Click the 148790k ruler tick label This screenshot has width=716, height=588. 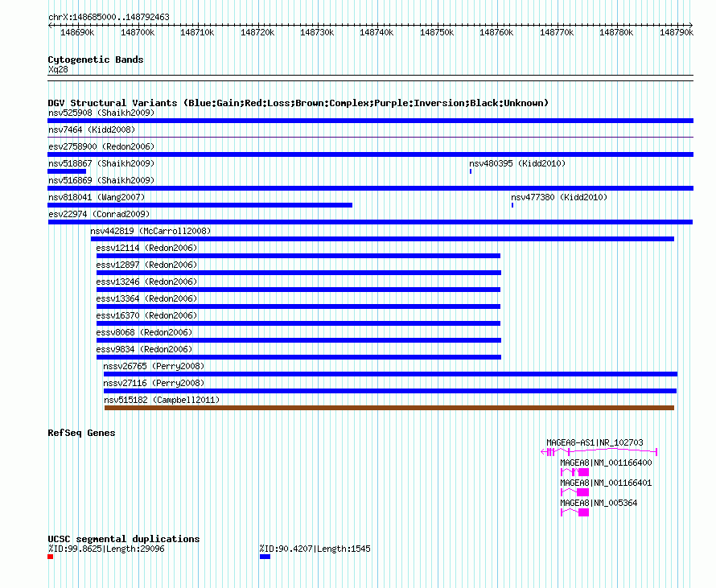tap(677, 32)
